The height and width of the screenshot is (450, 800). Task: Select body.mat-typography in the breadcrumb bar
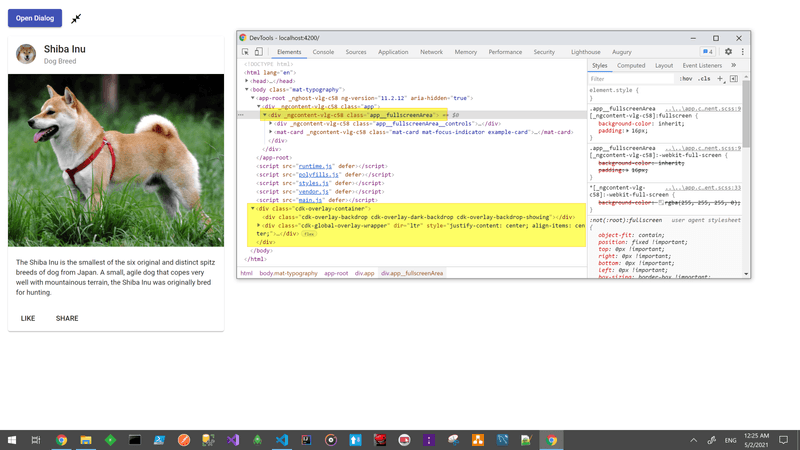pyautogui.click(x=288, y=273)
